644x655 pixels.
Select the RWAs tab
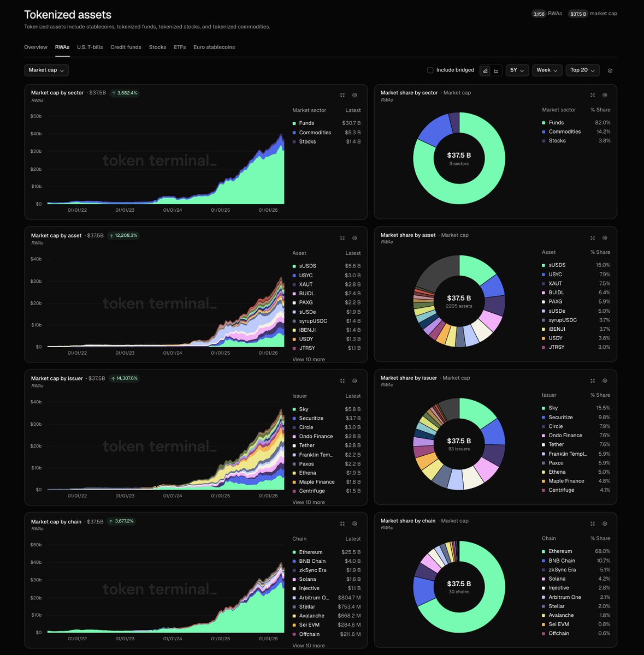coord(62,47)
